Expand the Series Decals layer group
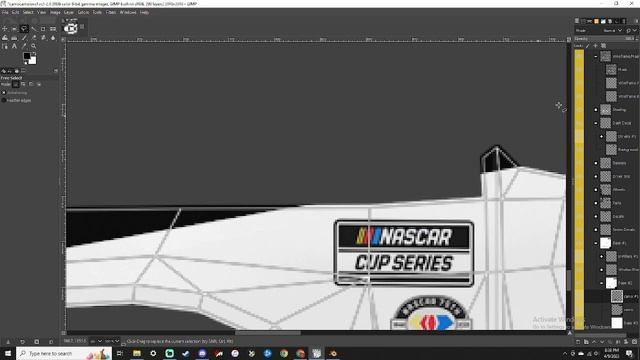The height and width of the screenshot is (360, 640). pyautogui.click(x=596, y=230)
